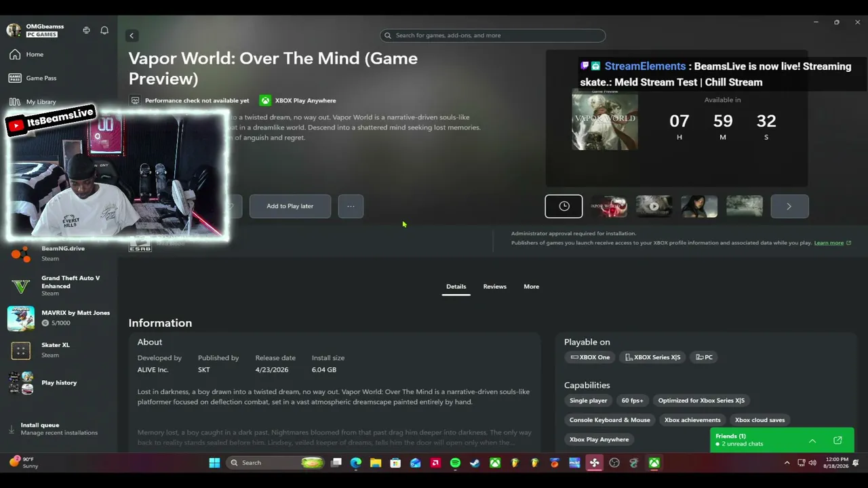The image size is (868, 488).
Task: Search for games, add-ons, and more field
Action: (493, 35)
